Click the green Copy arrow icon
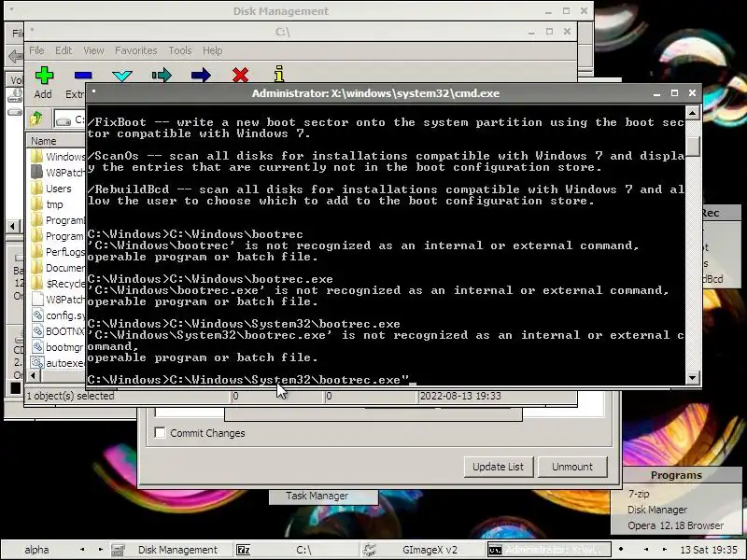This screenshot has width=747, height=560. (162, 76)
